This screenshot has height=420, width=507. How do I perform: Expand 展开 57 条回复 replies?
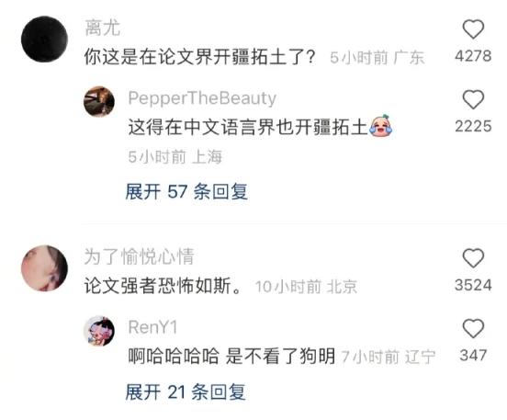pos(186,191)
